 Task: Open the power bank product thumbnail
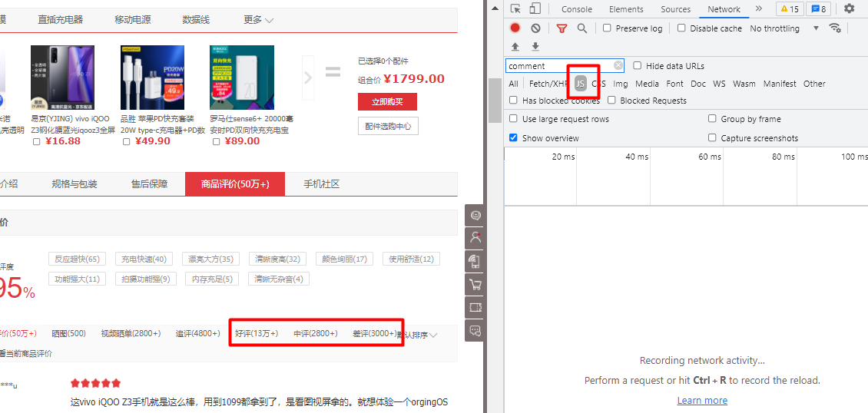click(242, 78)
